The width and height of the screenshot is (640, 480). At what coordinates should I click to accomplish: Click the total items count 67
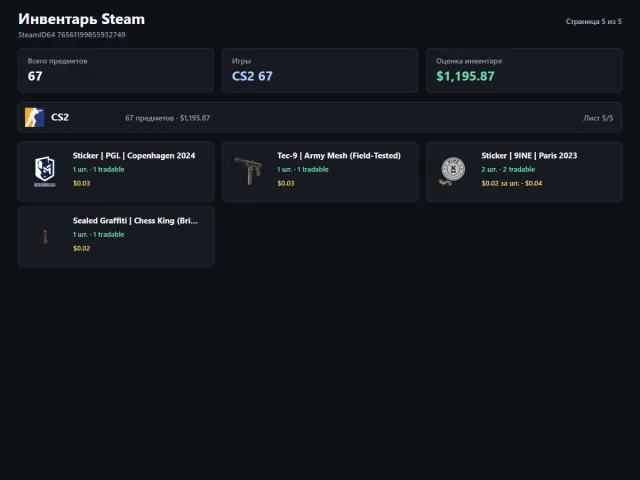[x=35, y=76]
